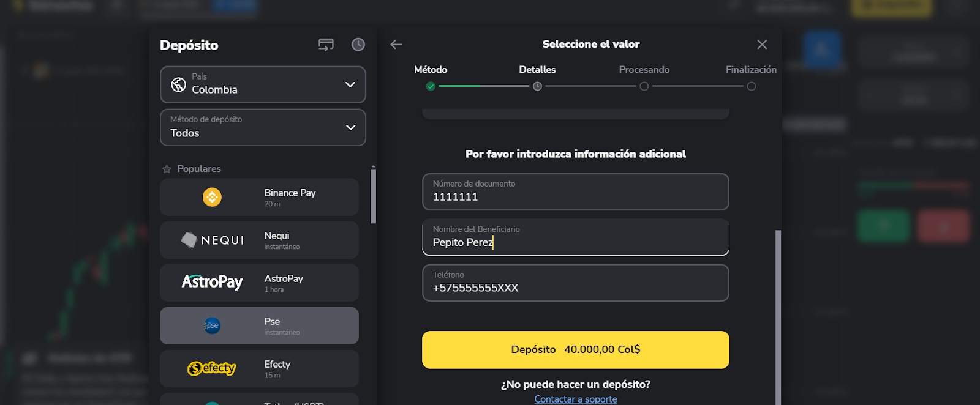Go back using the left arrow
Screen dimensions: 980x405
click(396, 45)
